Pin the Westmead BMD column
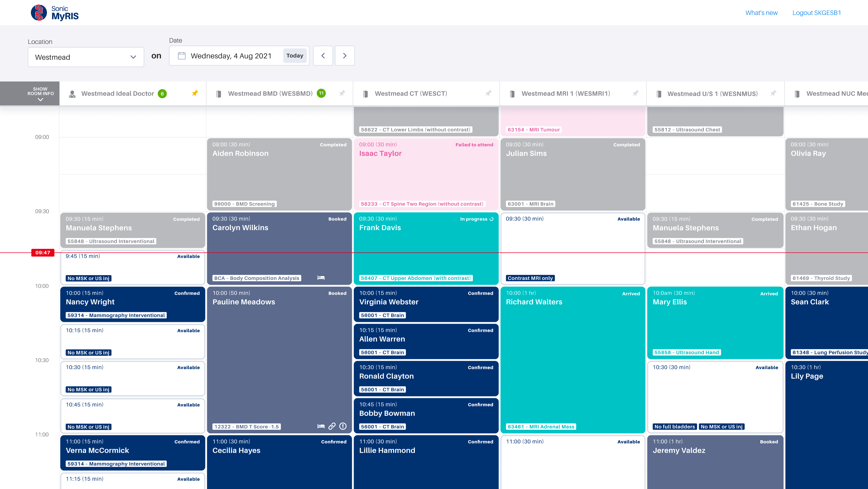Screen dimensions: 868x489 click(x=342, y=93)
